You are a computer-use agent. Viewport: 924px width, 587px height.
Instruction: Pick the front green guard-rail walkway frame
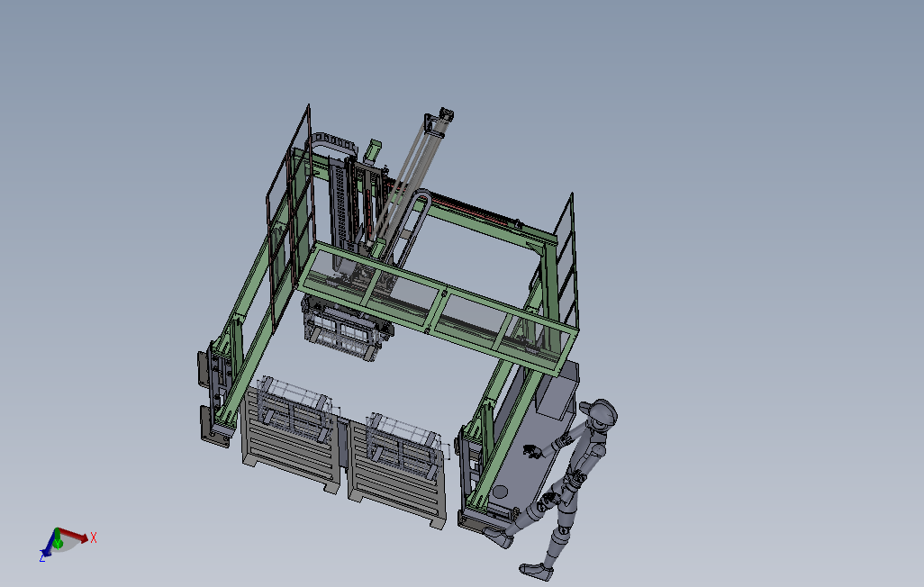click(438, 308)
